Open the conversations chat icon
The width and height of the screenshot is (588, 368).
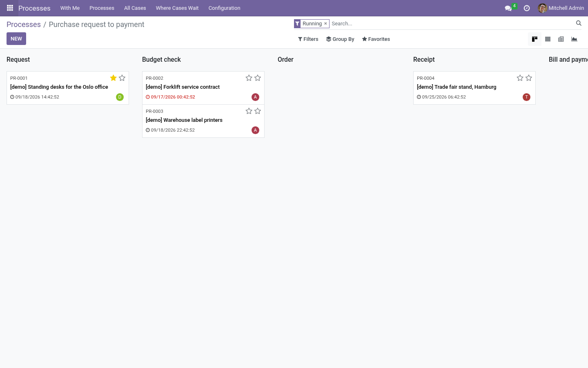pos(508,8)
